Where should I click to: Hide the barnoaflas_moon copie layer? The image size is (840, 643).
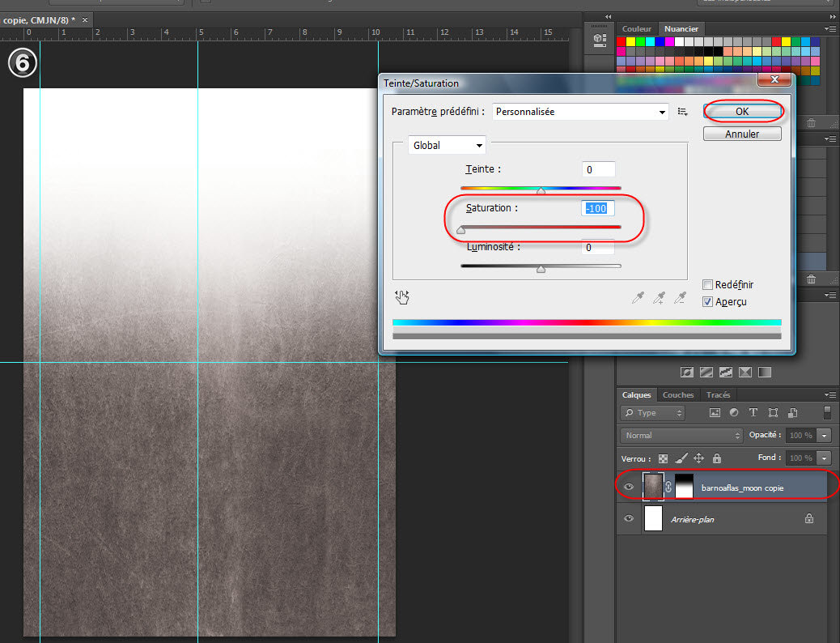[x=629, y=487]
